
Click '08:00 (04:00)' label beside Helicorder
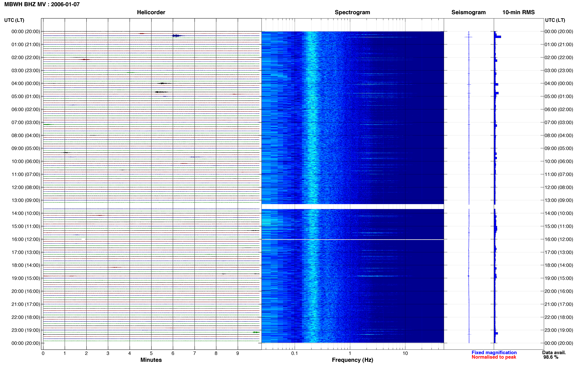(x=26, y=135)
